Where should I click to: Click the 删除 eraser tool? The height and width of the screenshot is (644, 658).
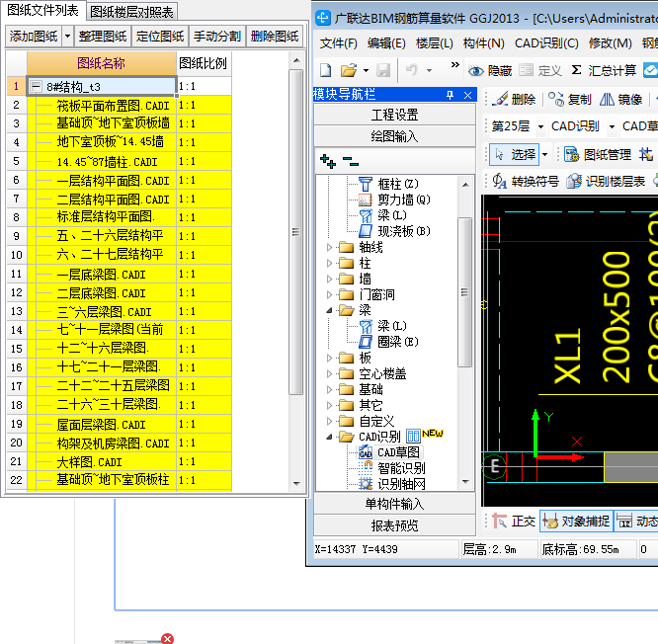[x=514, y=100]
